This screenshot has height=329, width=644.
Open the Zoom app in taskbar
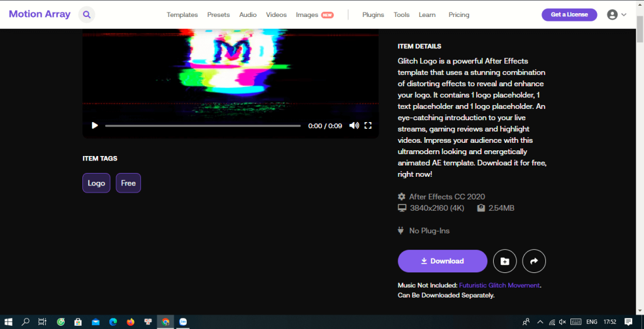tap(183, 322)
